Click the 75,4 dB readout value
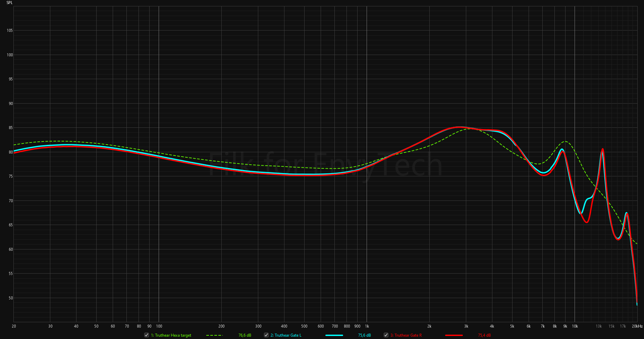Image resolution: width=644 pixels, height=339 pixels. (x=484, y=335)
